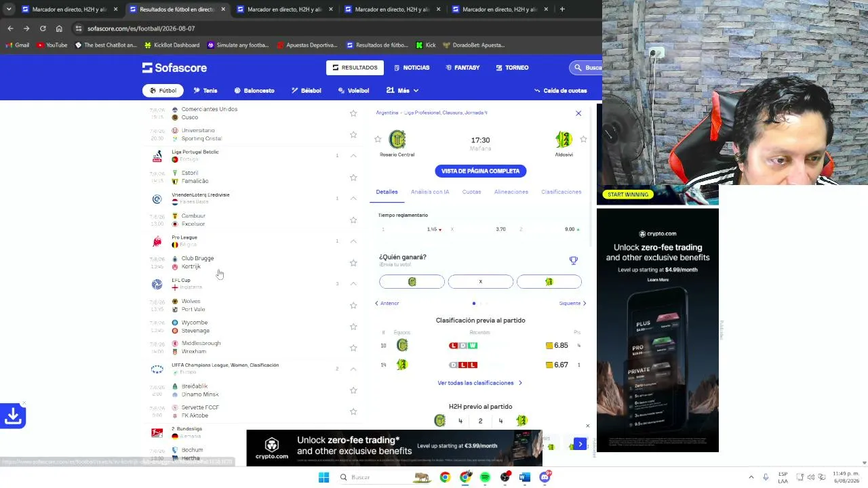The height and width of the screenshot is (488, 868).
Task: Click the Liga Portugal Betclic league logo
Action: pyautogui.click(x=157, y=156)
